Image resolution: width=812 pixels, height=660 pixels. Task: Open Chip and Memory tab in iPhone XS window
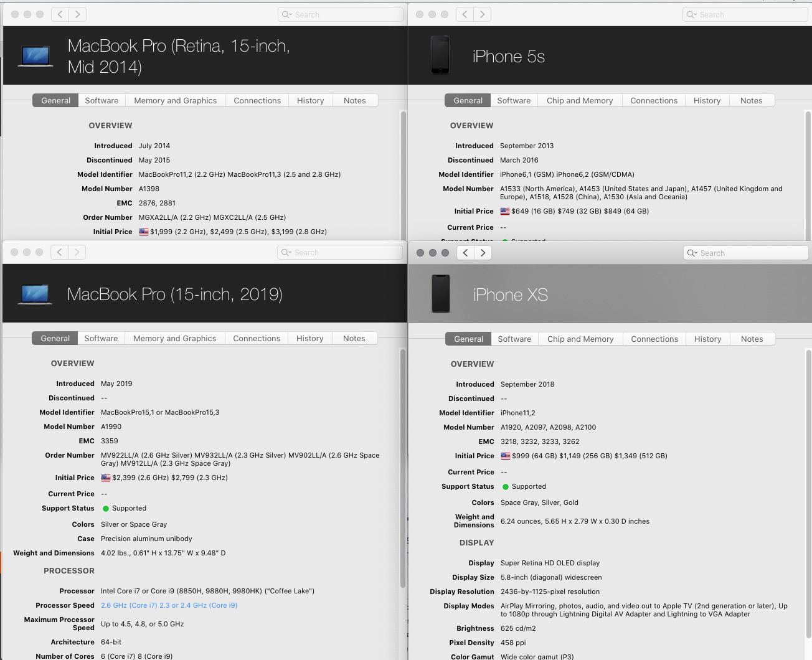580,339
